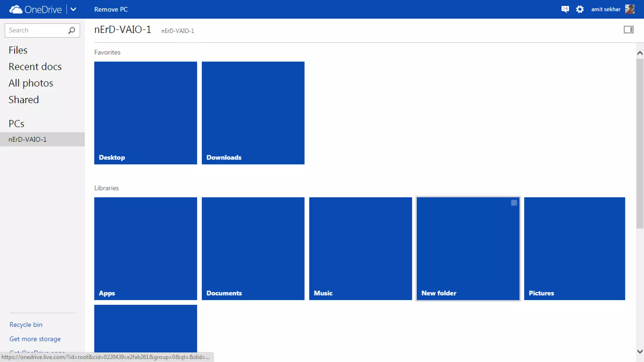
Task: Click the vertical scrollbar thumb
Action: 640,144
